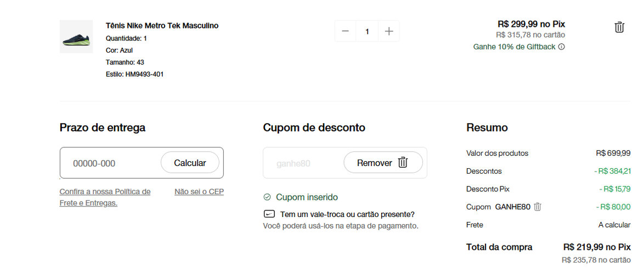
Task: Click the ganhe80 coupon text field
Action: coord(304,163)
